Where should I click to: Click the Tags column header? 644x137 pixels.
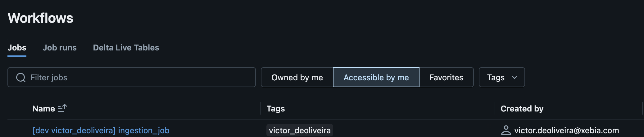coord(276,109)
